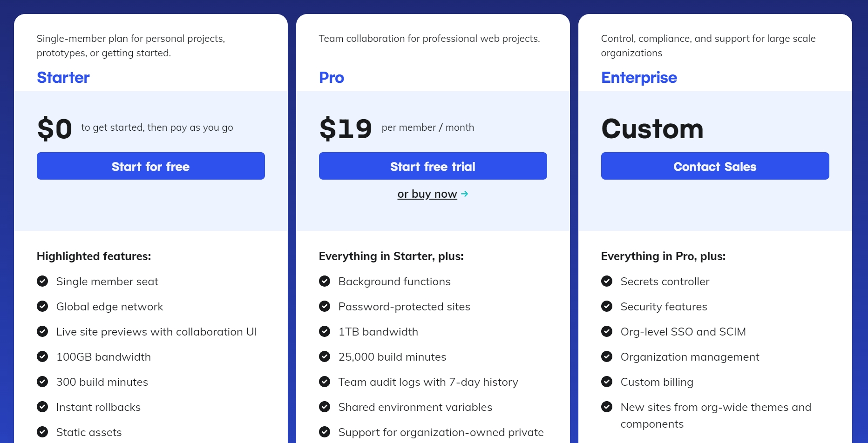
Task: Click the arrow icon after or buy now
Action: point(465,194)
